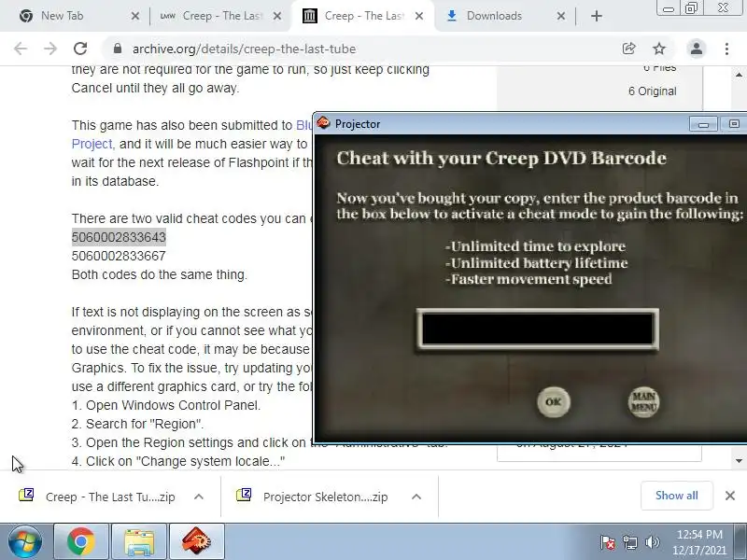Close the Downloads tab
This screenshot has height=560, width=747.
(561, 16)
